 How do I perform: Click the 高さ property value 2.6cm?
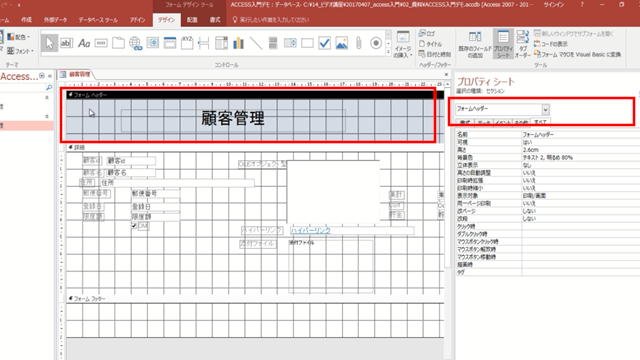pyautogui.click(x=580, y=150)
